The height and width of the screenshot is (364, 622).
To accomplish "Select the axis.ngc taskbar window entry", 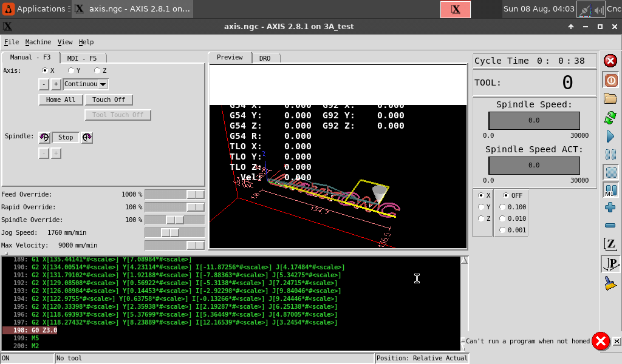I will tap(132, 8).
